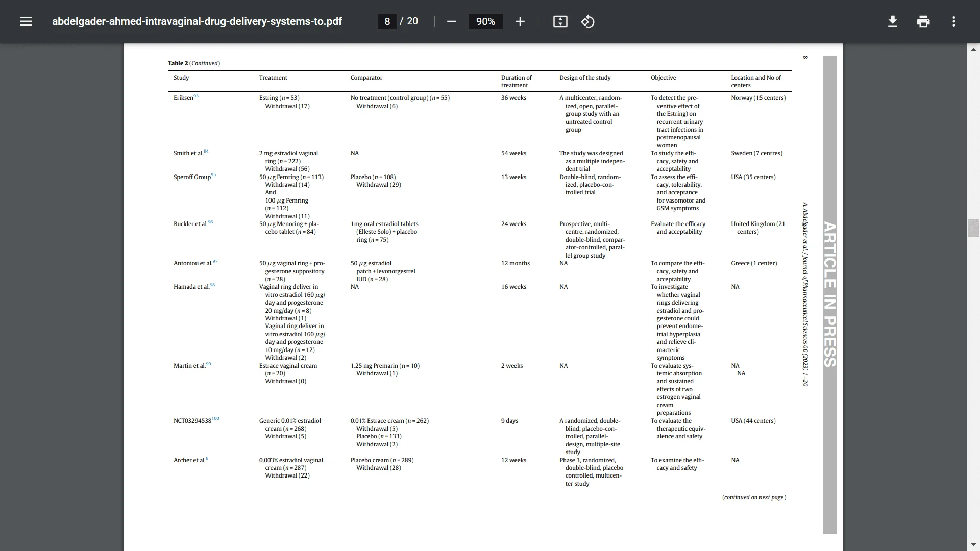Click the '13 weeks' duration cell
This screenshot has width=980, height=551.
pos(513,177)
